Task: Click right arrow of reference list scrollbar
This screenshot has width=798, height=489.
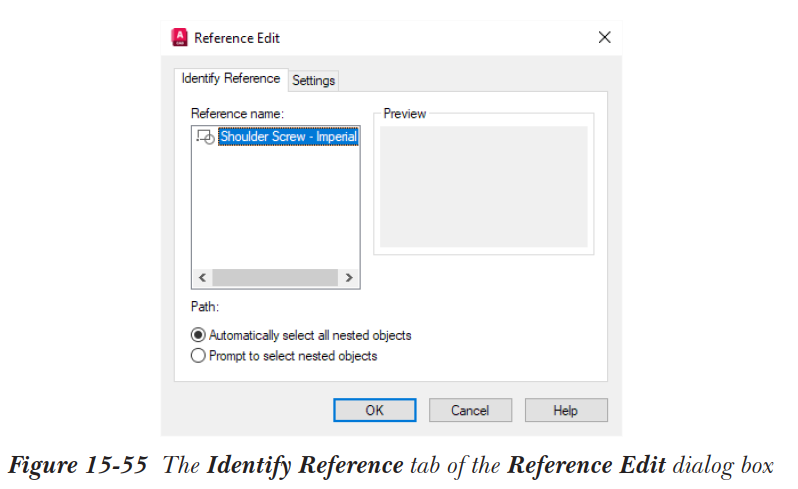Action: 349,278
